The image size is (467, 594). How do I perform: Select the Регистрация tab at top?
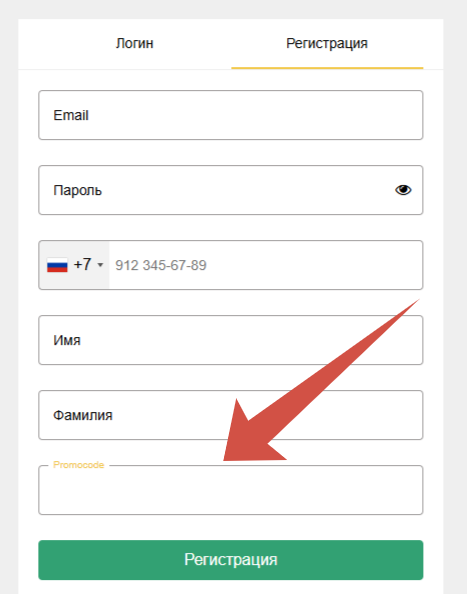coord(327,44)
